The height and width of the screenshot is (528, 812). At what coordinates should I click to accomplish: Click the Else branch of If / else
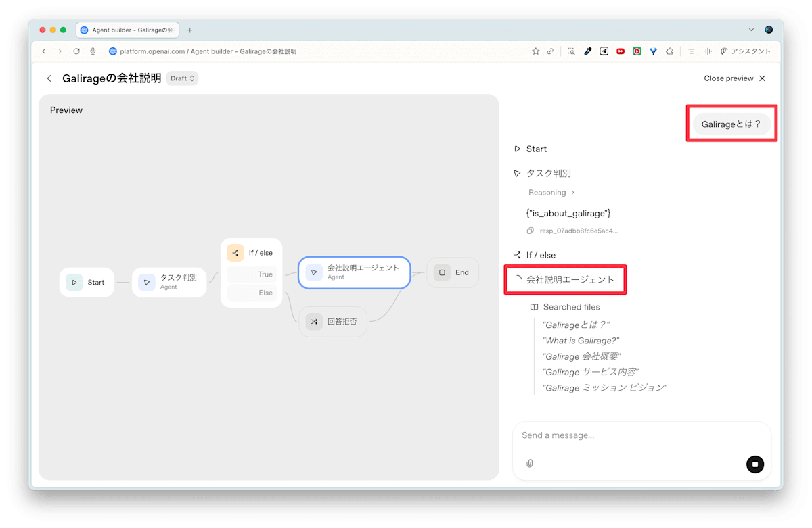point(252,293)
